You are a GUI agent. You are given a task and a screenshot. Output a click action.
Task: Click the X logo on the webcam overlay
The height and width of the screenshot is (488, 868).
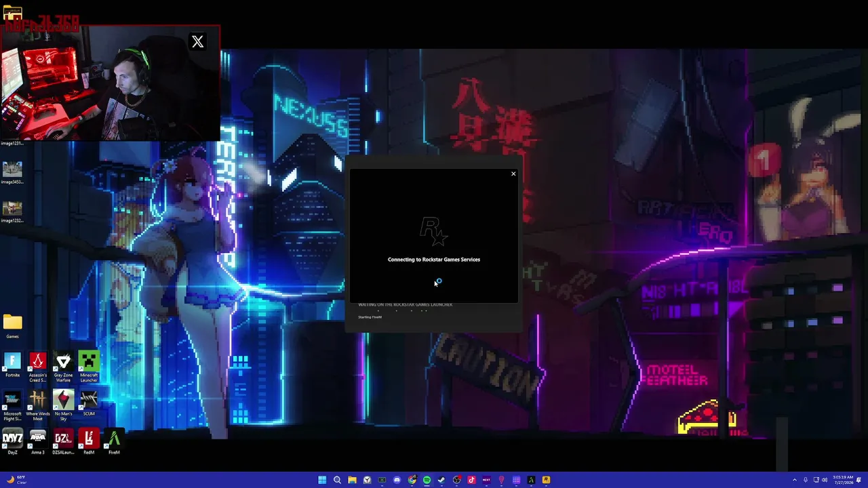pos(197,42)
